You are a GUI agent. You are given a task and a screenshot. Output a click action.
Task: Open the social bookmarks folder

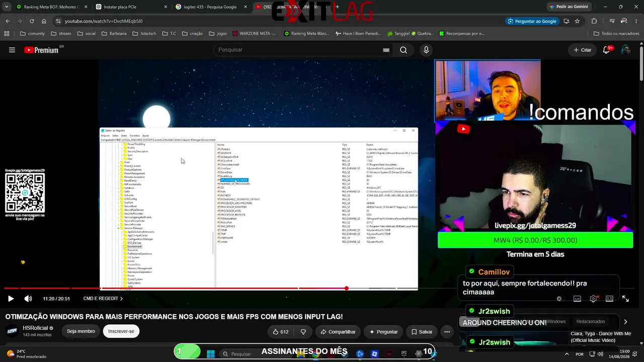tap(86, 34)
